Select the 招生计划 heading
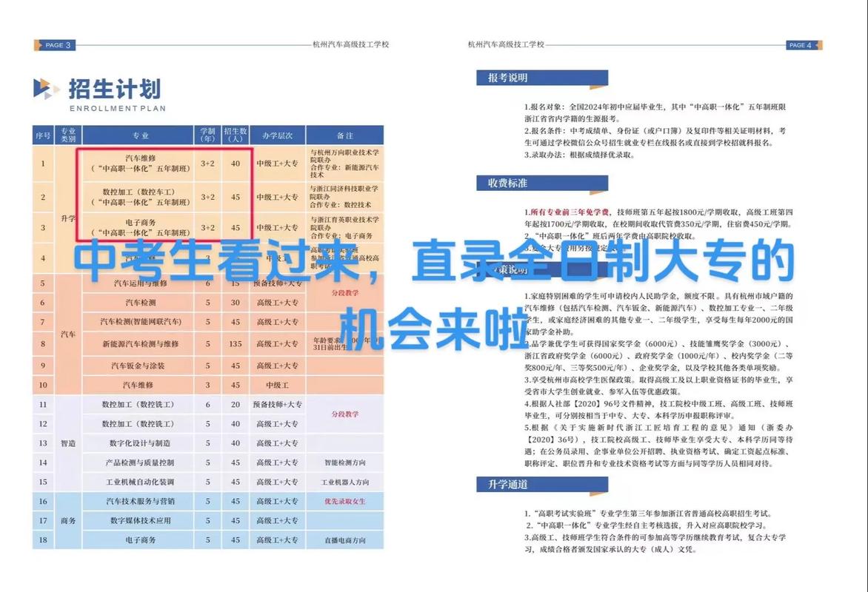868x592 pixels. [x=115, y=89]
